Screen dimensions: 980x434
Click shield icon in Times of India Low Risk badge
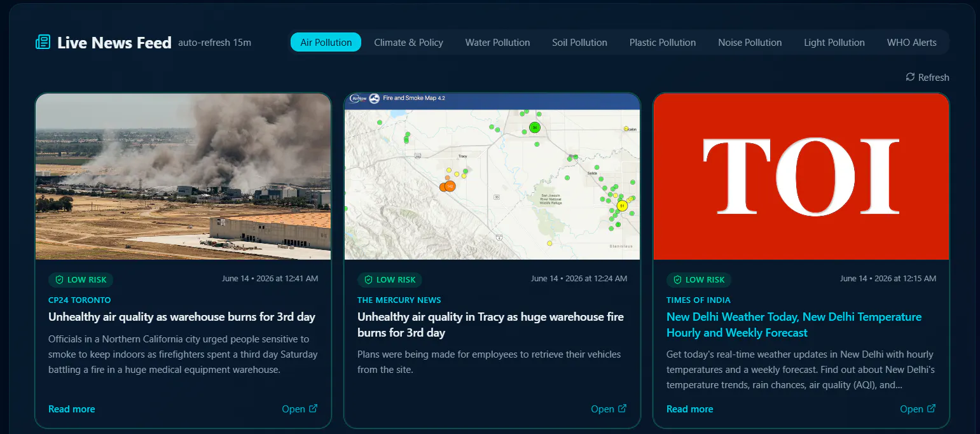678,279
